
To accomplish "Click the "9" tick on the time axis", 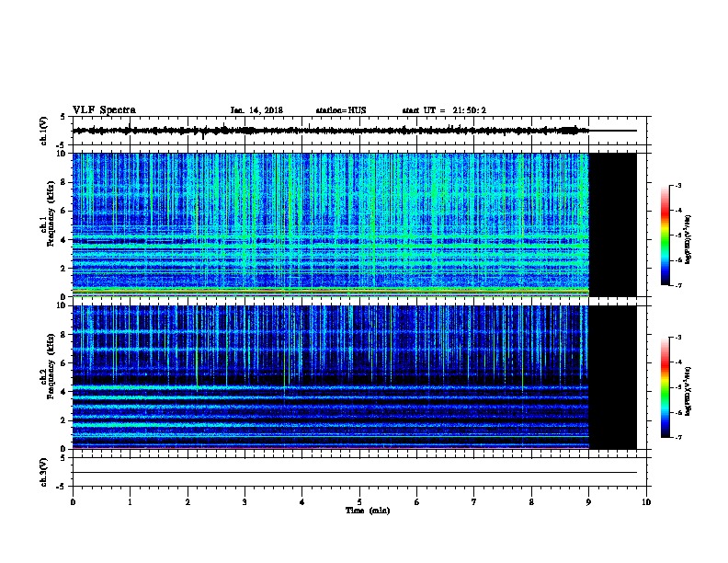I will point(588,502).
